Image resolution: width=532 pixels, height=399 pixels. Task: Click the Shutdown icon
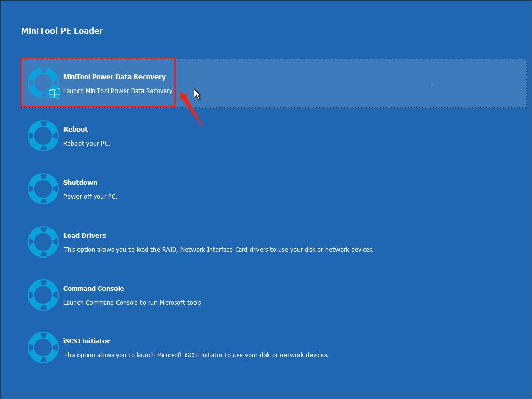(43, 189)
